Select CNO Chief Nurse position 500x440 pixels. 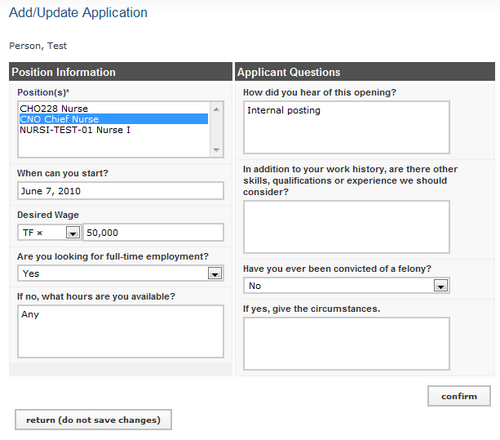pyautogui.click(x=113, y=119)
